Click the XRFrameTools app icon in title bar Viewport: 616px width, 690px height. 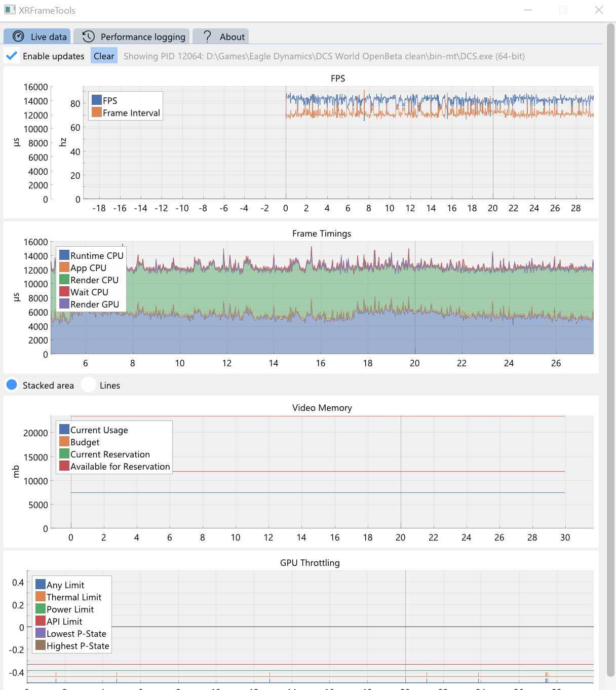coord(10,10)
